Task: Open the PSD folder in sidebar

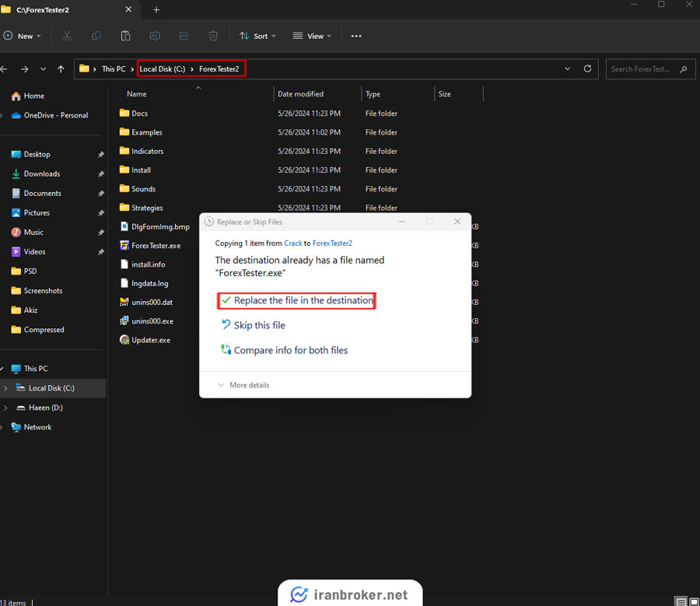Action: coord(30,271)
